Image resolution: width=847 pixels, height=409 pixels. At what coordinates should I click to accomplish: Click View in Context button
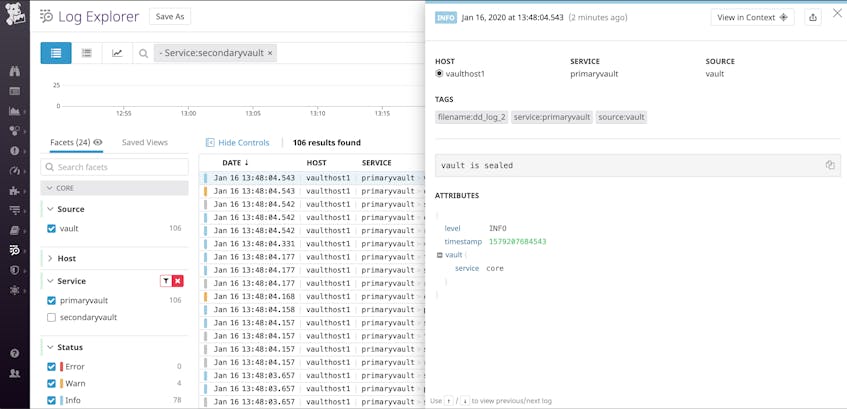point(752,17)
